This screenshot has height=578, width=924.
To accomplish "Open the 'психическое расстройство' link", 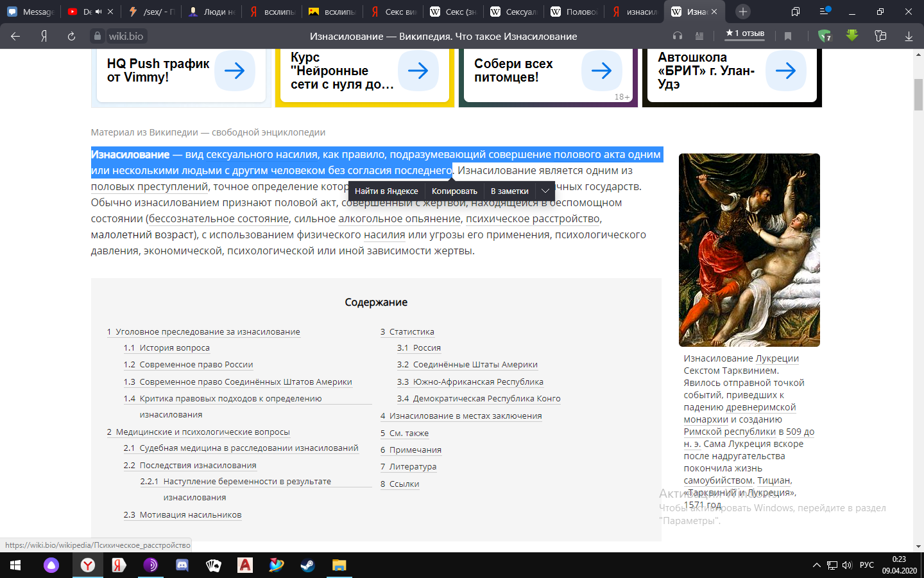I will 533,219.
